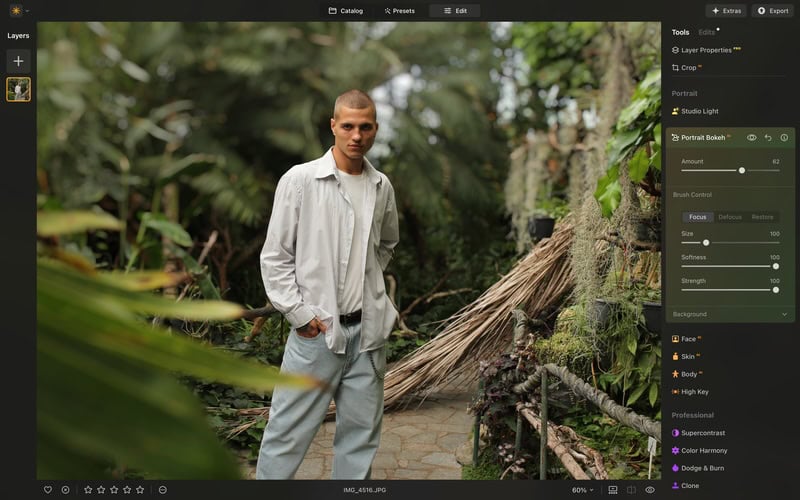
Task: Expand the Background section
Action: 783,314
